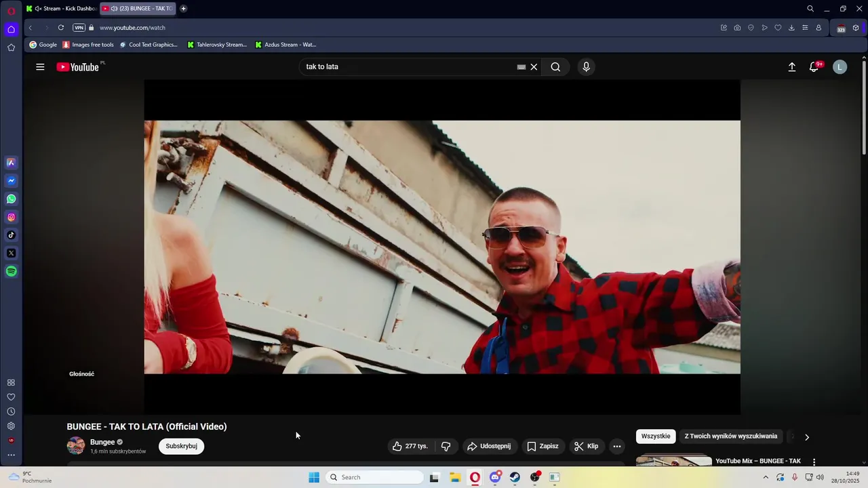Image resolution: width=868 pixels, height=488 pixels.
Task: Open Opera settings gear in sidebar
Action: [x=11, y=426]
